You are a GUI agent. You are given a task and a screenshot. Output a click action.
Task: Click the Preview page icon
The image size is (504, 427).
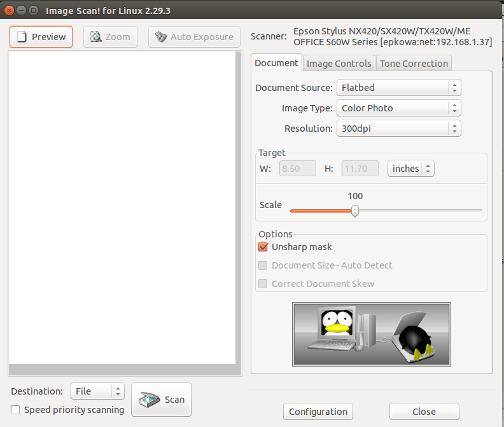22,37
